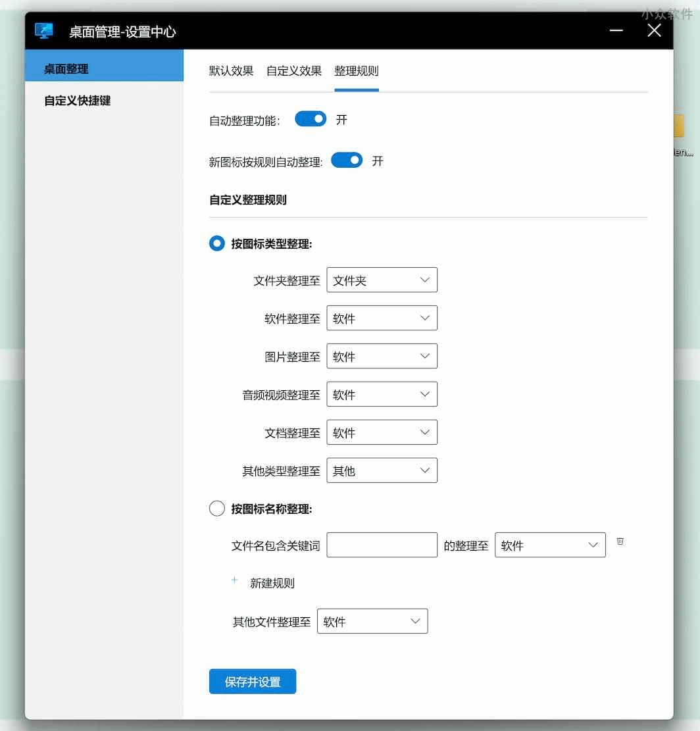The image size is (700, 731).
Task: Delete the keyword rule with trash icon
Action: 620,542
